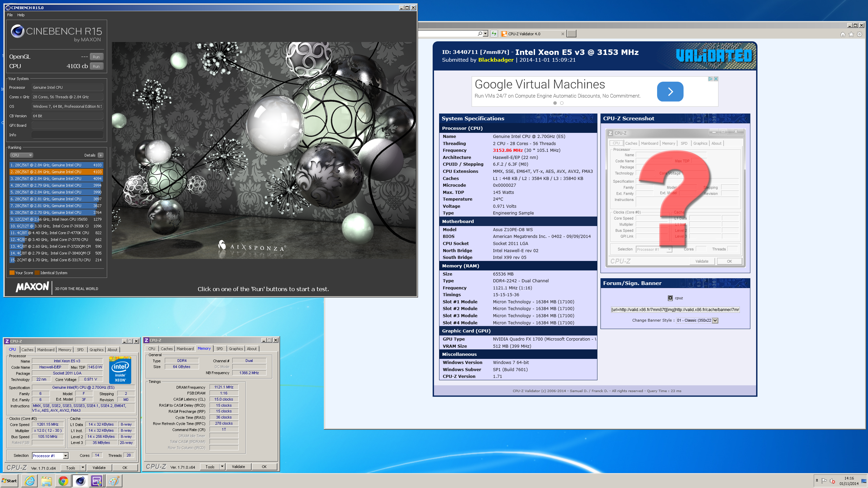Click the blue arrow button on the Google ad

pyautogui.click(x=670, y=91)
